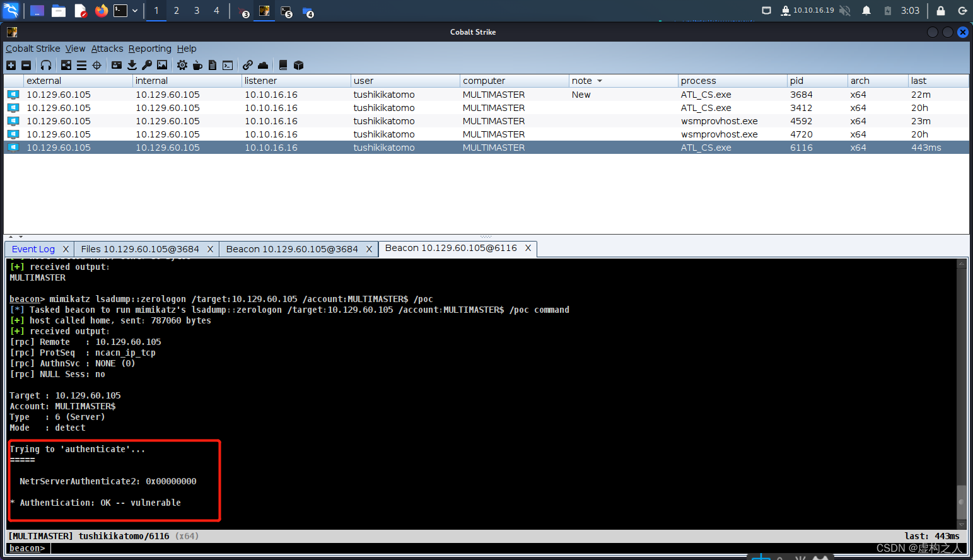This screenshot has width=973, height=560.
Task: Click the Connect to team server plus icon
Action: coord(11,65)
